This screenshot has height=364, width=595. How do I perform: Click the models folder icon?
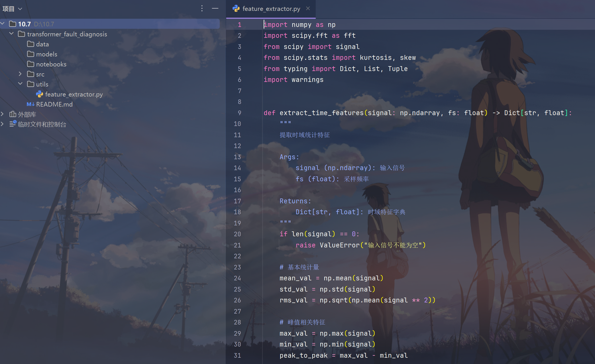(x=31, y=54)
